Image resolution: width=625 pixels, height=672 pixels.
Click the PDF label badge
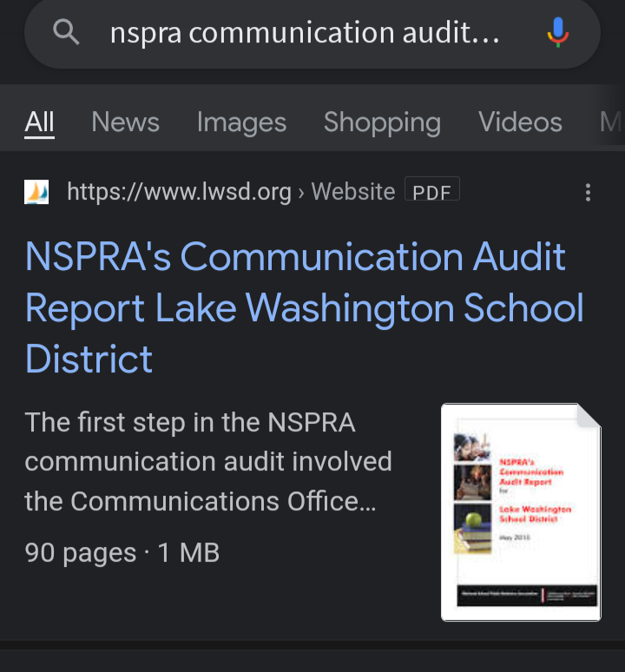[x=431, y=189]
